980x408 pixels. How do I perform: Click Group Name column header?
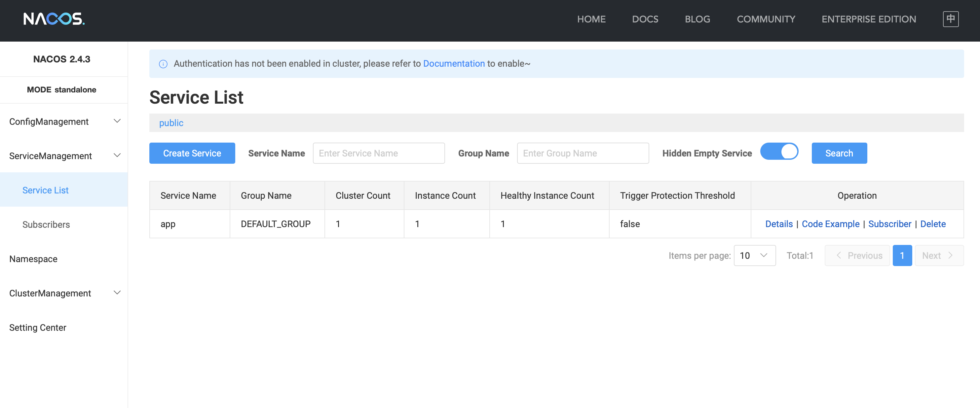point(277,195)
